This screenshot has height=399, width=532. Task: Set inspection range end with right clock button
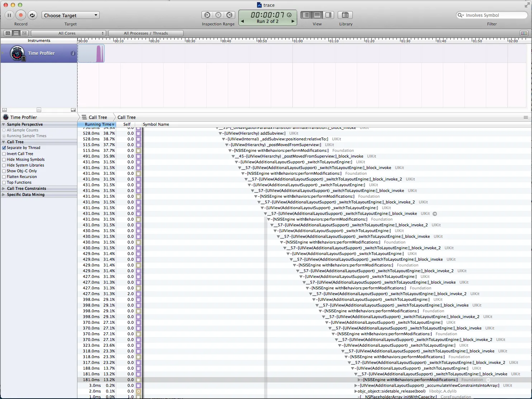click(229, 15)
